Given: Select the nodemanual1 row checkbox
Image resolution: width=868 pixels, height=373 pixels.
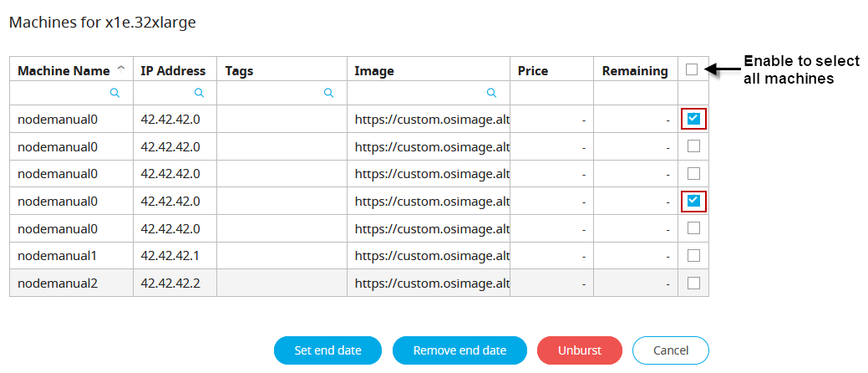Looking at the screenshot, I should 693,255.
